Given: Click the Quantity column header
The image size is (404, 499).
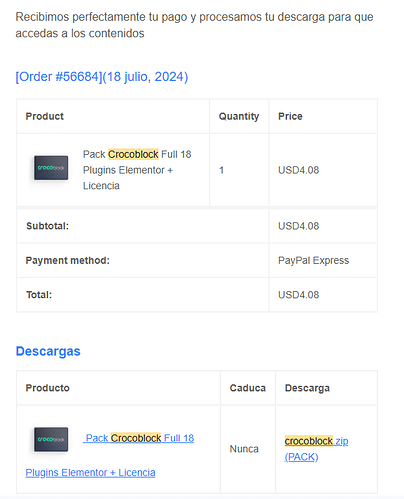Looking at the screenshot, I should (239, 116).
